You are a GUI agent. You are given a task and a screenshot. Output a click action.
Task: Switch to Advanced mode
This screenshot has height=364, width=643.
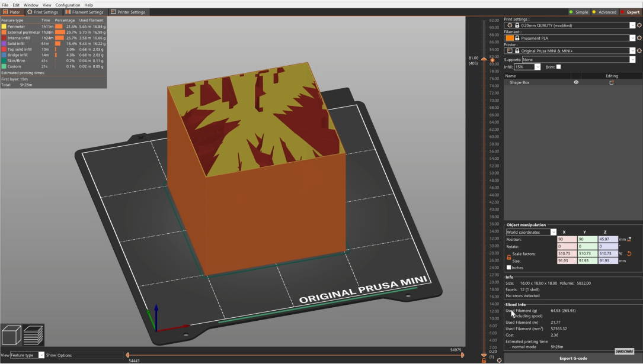[x=604, y=12]
